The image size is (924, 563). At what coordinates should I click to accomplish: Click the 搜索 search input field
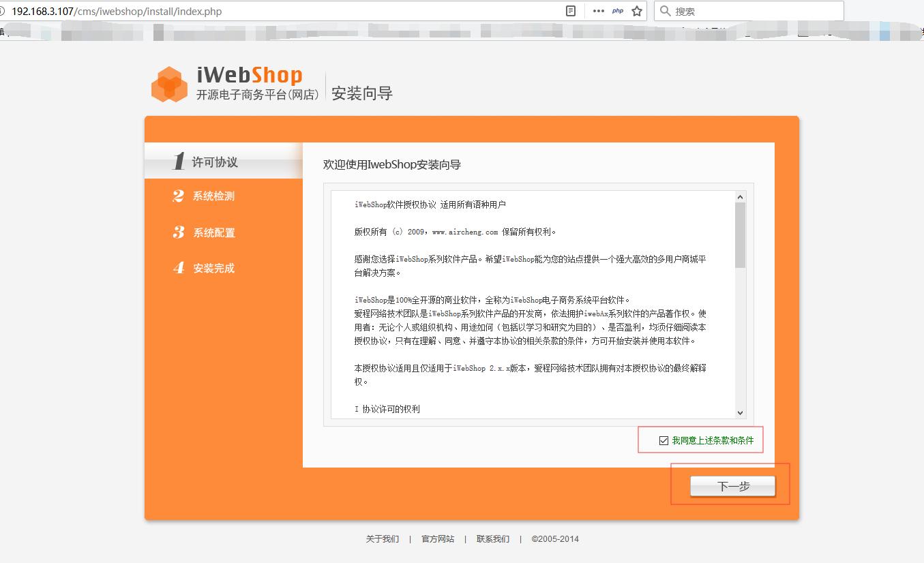tap(743, 11)
